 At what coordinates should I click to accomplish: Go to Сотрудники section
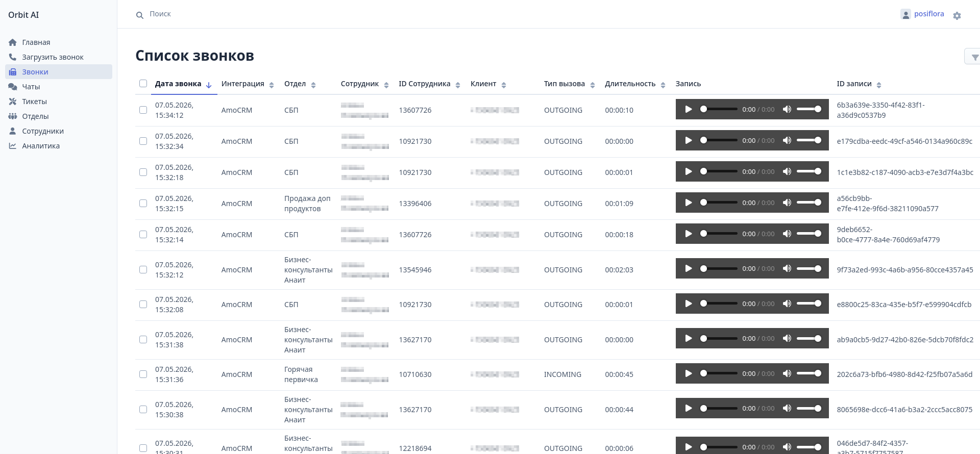point(59,131)
